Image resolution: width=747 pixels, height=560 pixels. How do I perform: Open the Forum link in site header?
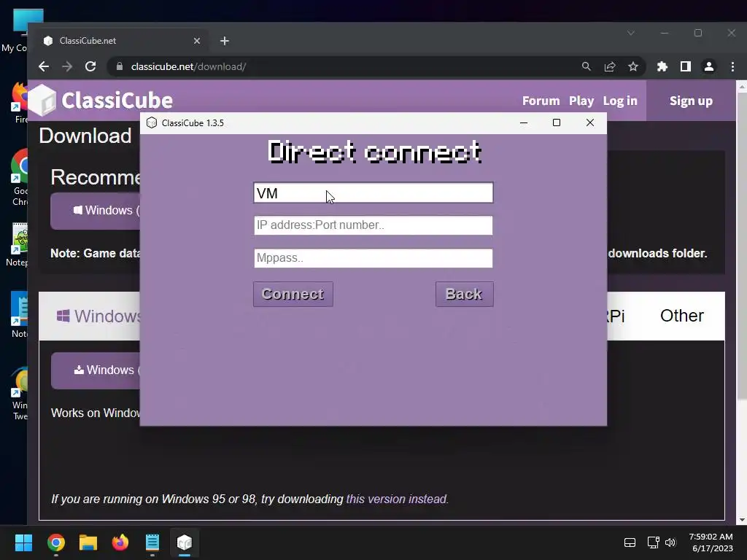(541, 101)
